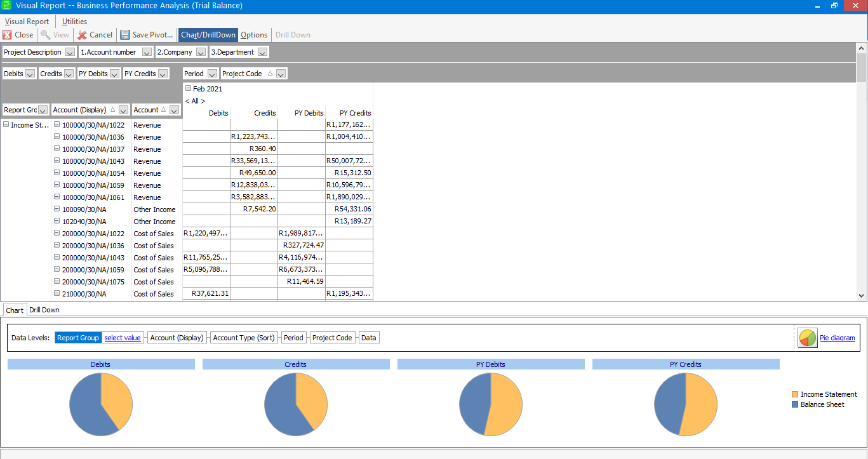This screenshot has width=868, height=459.
Task: Click the R7,542.20 credits cell
Action: 254,210
